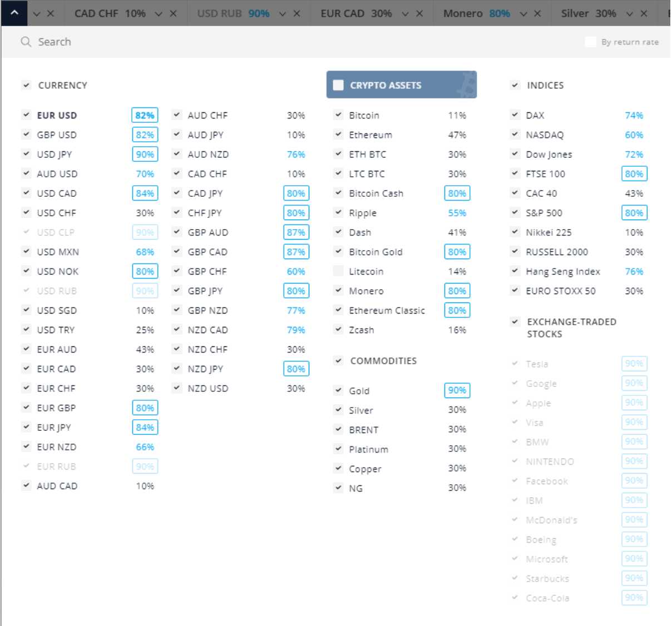The image size is (672, 626).
Task: Switch to the USD RUB tab
Action: tap(233, 13)
